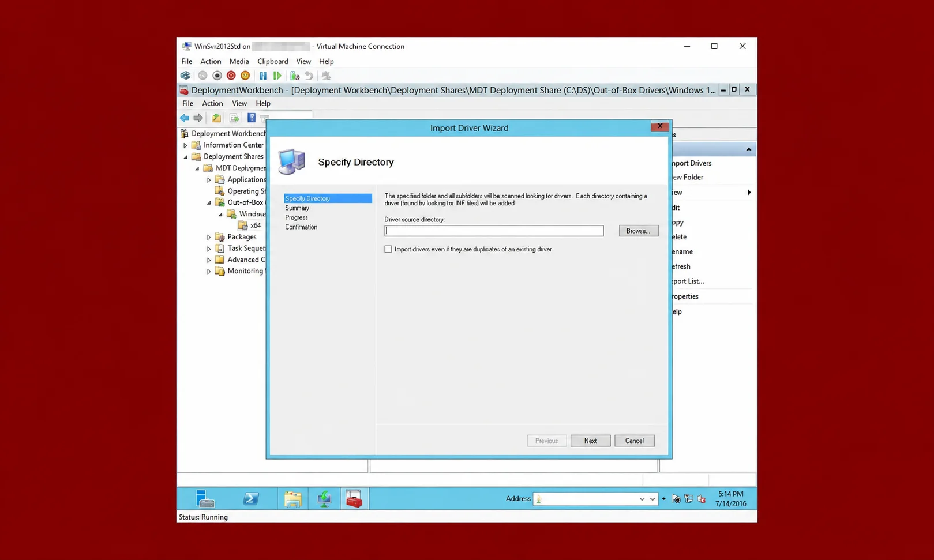
Task: Click the red toolbox Workbench taskbar icon
Action: [354, 498]
